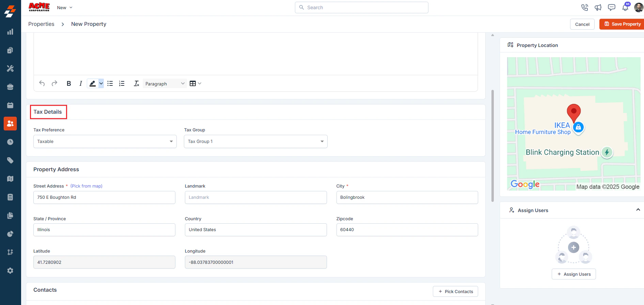Click the redo arrow in editor toolbar
This screenshot has height=305, width=644.
pos(54,83)
